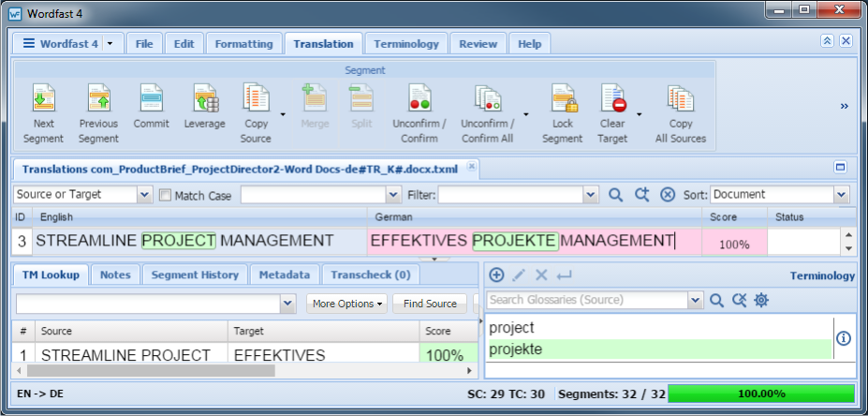Open terminology settings gear icon
This screenshot has width=868, height=416.
tap(761, 300)
